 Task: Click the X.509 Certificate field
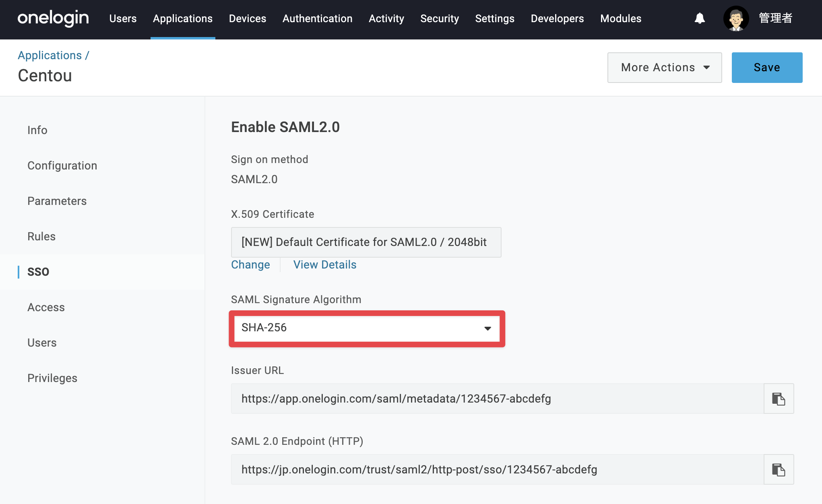tap(366, 242)
